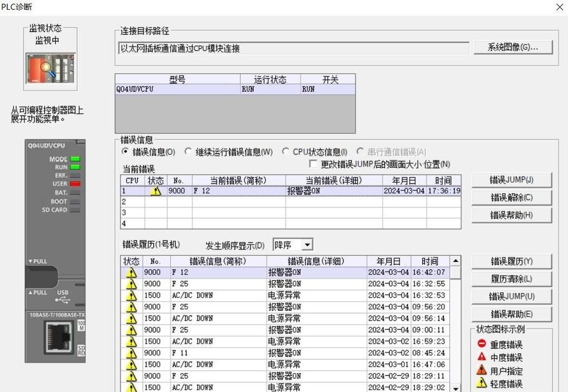
Task: Click warning icon of history row 18:29:11
Action: pyautogui.click(x=131, y=377)
